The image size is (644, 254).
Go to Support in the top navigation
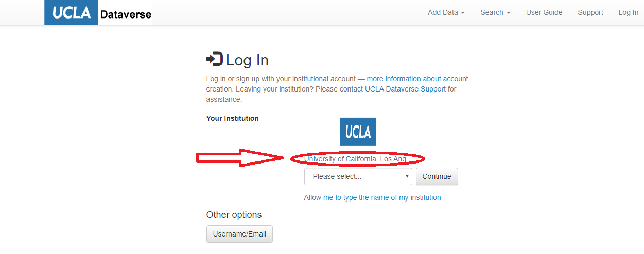click(x=590, y=12)
